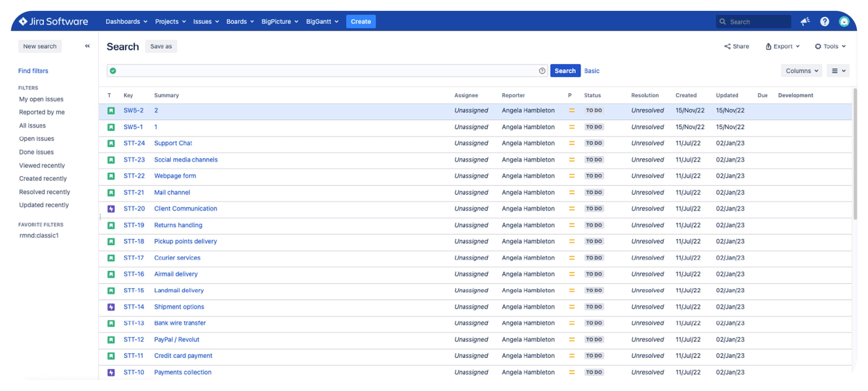Click the epic type icon for STT-14
Viewport: 868px width, 391px height.
click(111, 307)
